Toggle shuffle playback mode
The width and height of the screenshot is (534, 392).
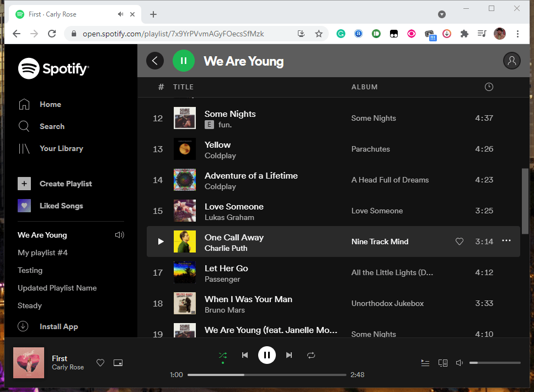click(223, 355)
